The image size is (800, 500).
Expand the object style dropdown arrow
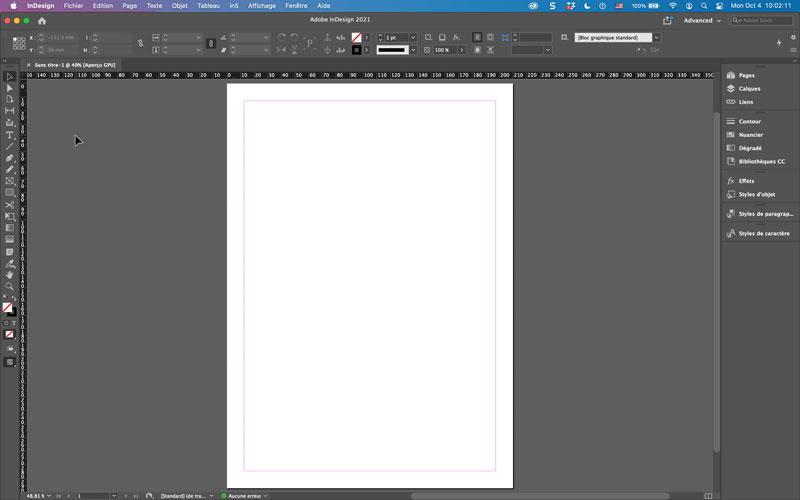coord(657,37)
